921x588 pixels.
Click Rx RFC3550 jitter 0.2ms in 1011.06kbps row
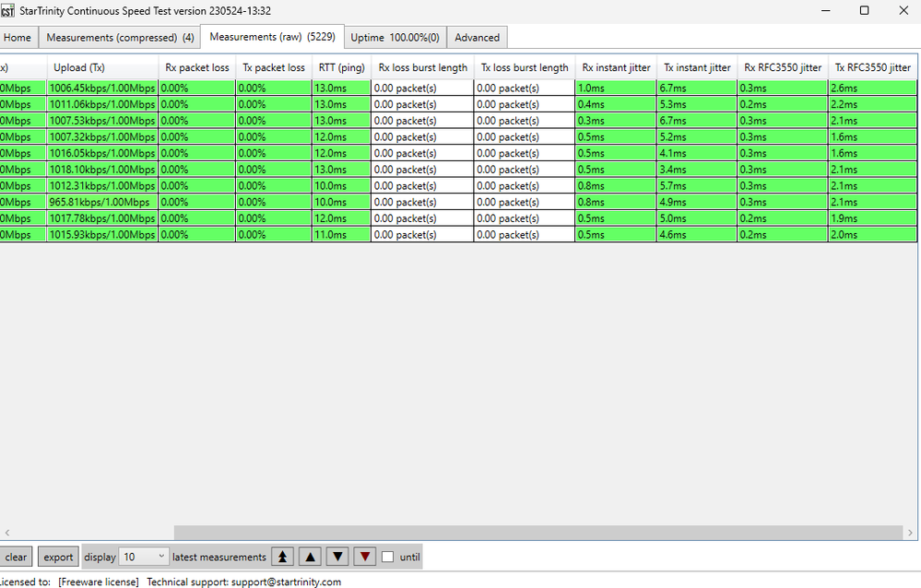pos(783,104)
